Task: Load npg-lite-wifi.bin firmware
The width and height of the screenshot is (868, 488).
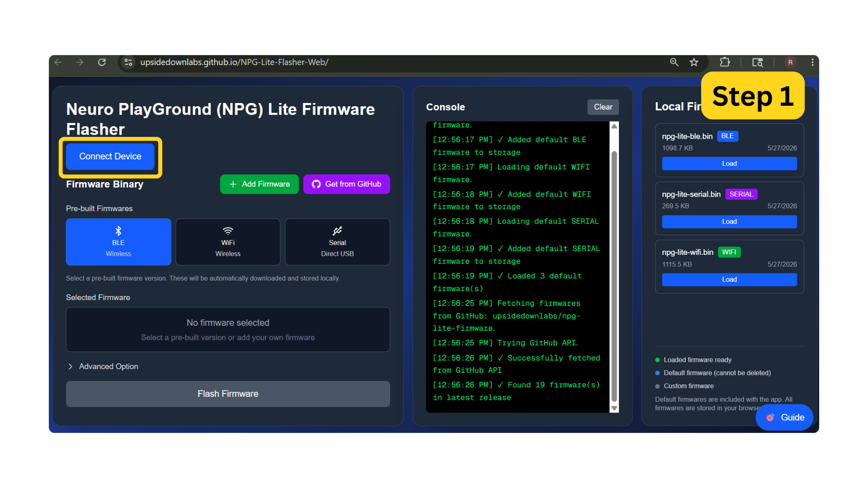Action: [729, 280]
